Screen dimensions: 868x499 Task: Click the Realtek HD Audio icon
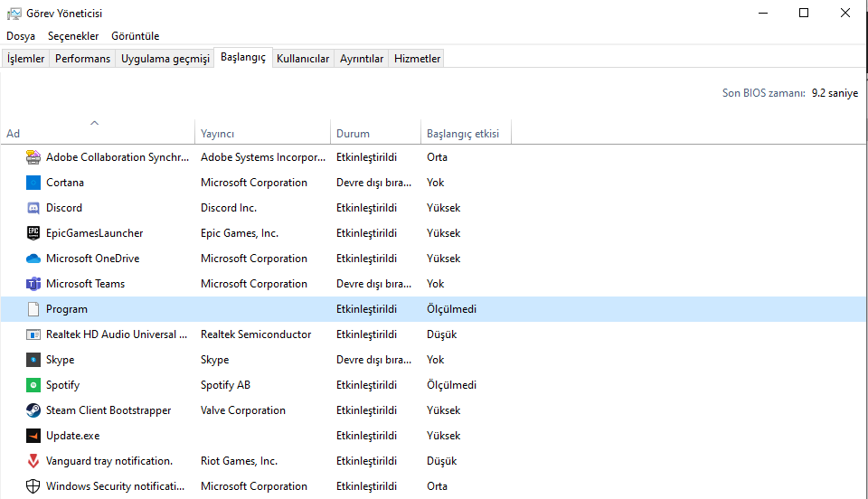tap(33, 334)
